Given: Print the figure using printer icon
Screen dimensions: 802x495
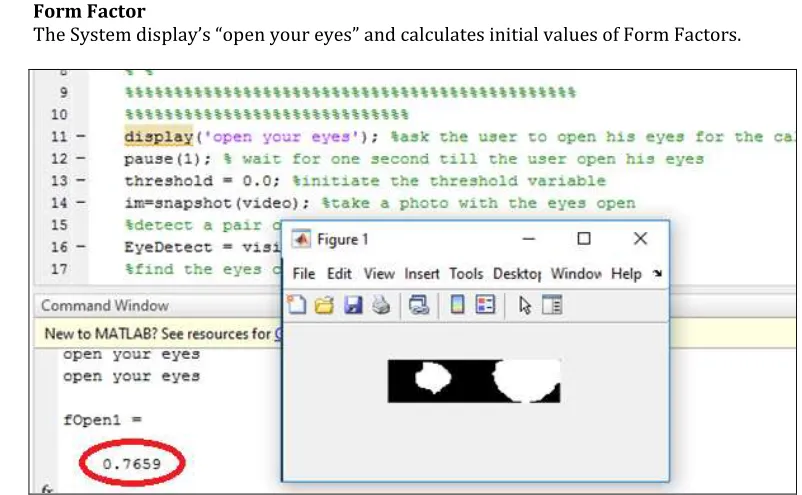Looking at the screenshot, I should [381, 305].
